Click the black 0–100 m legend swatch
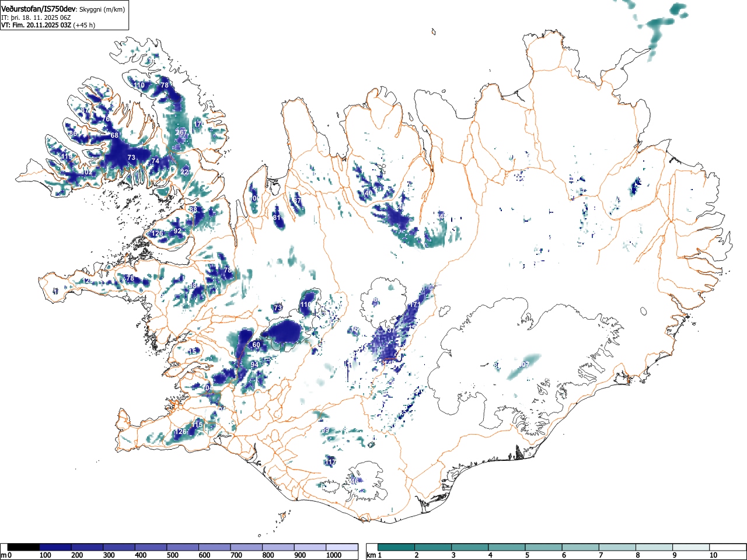The width and height of the screenshot is (747, 560). pyautogui.click(x=24, y=547)
